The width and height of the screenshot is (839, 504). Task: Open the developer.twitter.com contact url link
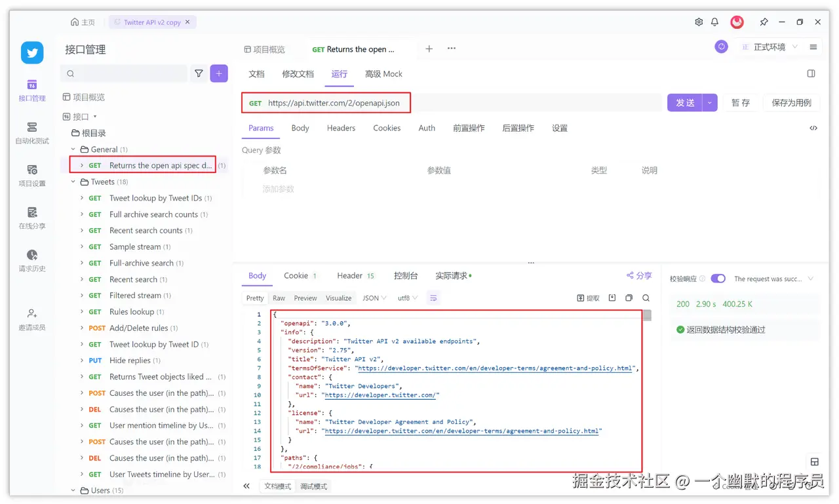pos(381,395)
